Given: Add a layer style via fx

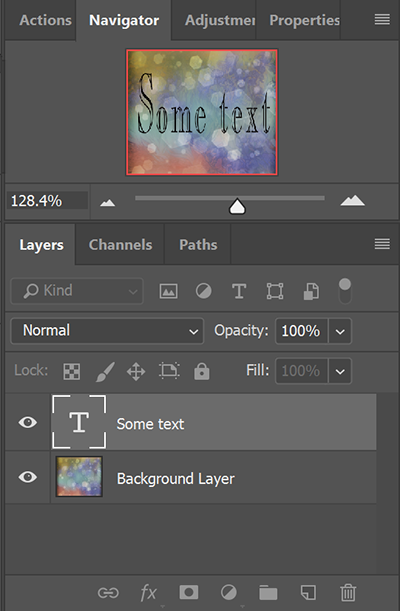Looking at the screenshot, I should click(x=148, y=593).
